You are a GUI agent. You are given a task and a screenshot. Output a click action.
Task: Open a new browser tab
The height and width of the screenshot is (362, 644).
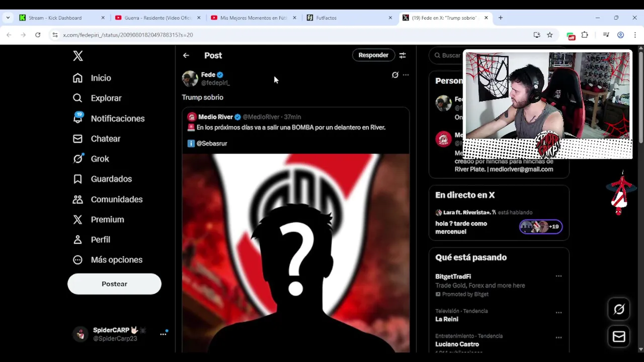coord(500,18)
